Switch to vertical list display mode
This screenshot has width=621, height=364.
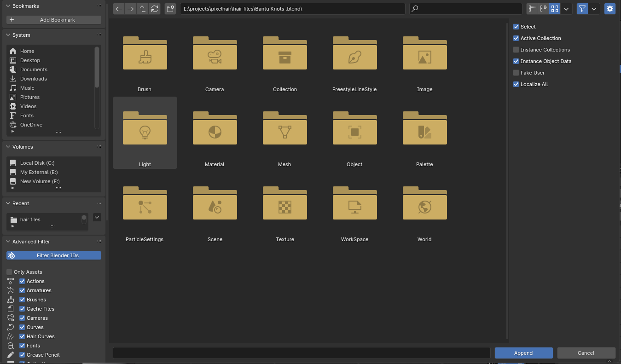(532, 9)
